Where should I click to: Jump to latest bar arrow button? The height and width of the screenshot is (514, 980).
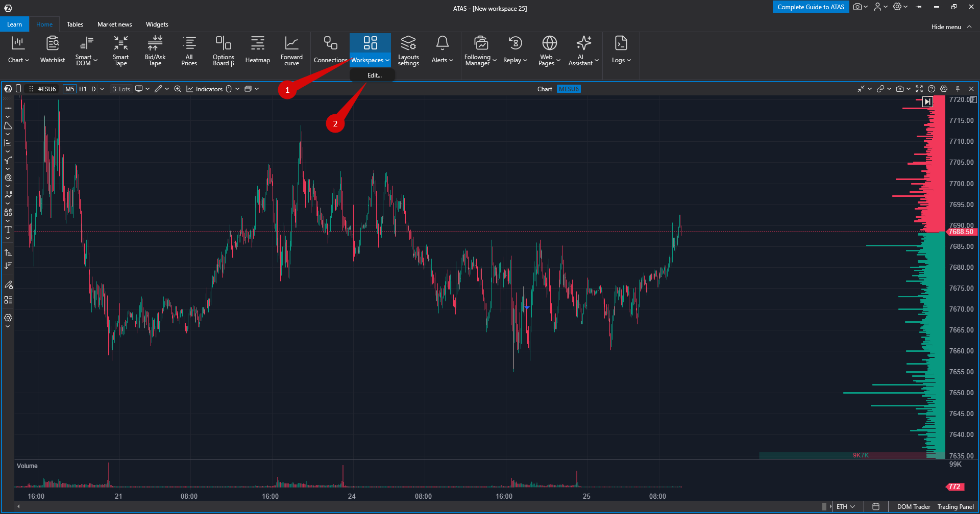(x=927, y=101)
